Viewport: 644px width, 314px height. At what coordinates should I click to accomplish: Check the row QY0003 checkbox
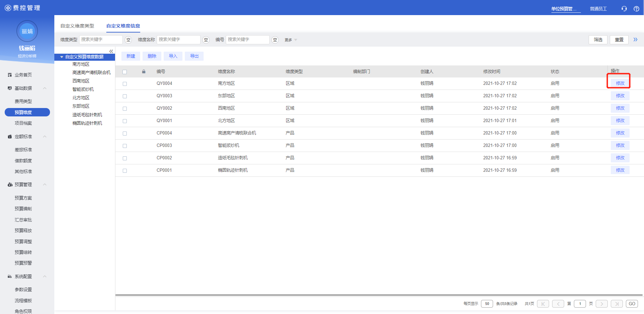coord(125,96)
